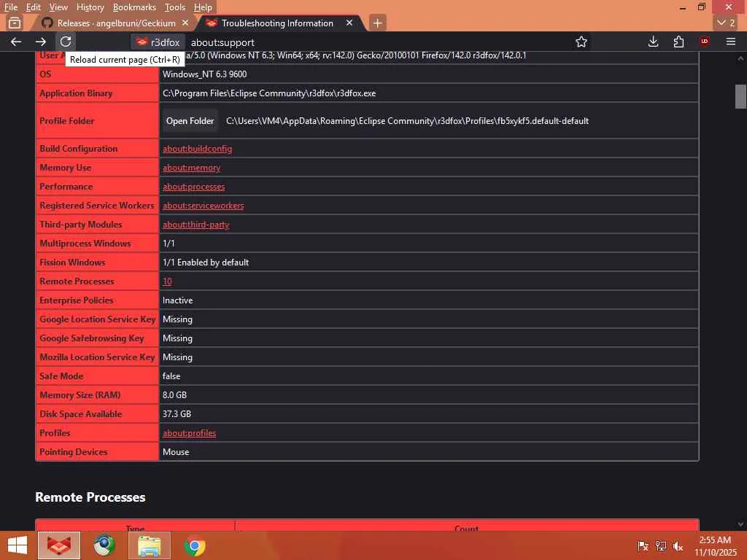Open the application hamburger menu
Viewport: 747px width, 560px height.
tap(731, 42)
